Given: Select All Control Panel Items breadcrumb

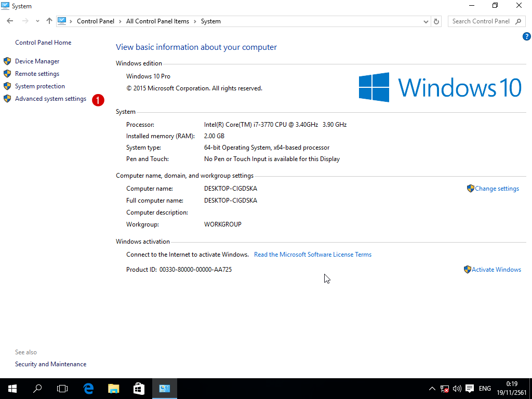Looking at the screenshot, I should pos(158,21).
